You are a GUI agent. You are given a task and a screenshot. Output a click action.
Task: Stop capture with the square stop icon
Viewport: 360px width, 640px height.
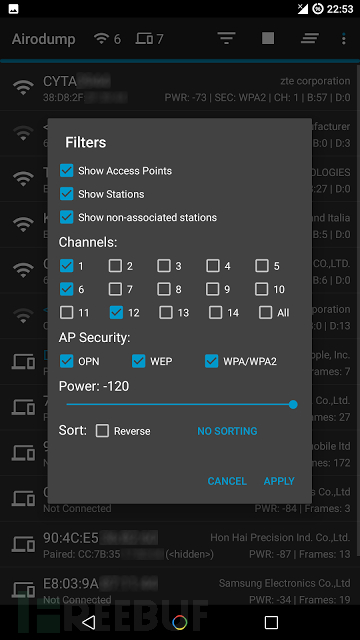click(x=268, y=38)
